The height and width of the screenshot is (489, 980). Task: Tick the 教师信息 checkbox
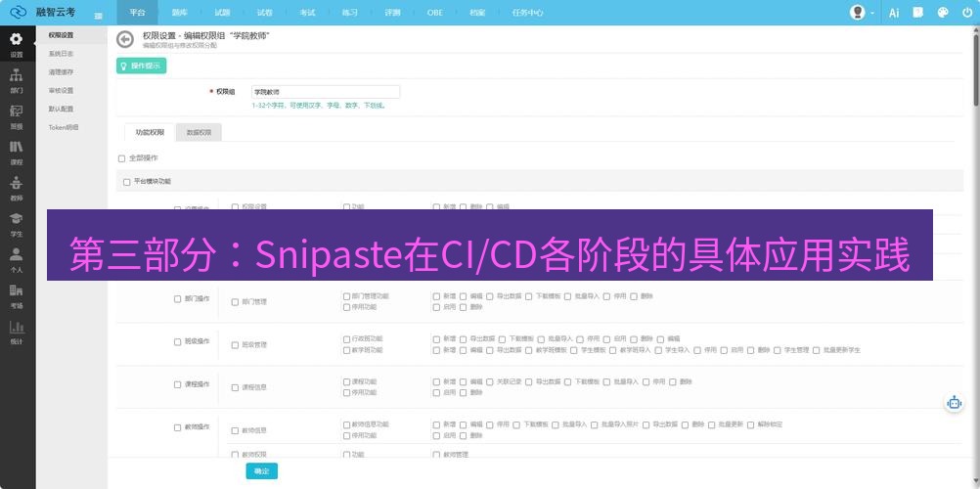point(235,431)
